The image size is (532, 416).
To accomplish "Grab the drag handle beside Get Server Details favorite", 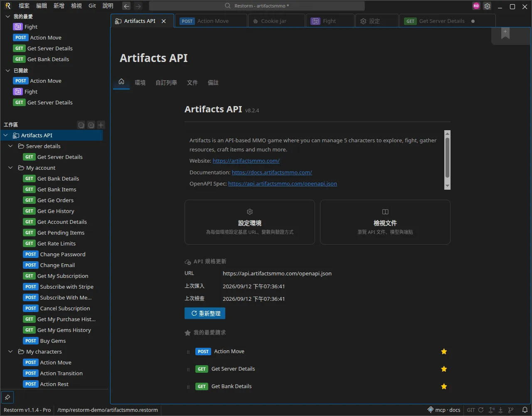I will (188, 369).
